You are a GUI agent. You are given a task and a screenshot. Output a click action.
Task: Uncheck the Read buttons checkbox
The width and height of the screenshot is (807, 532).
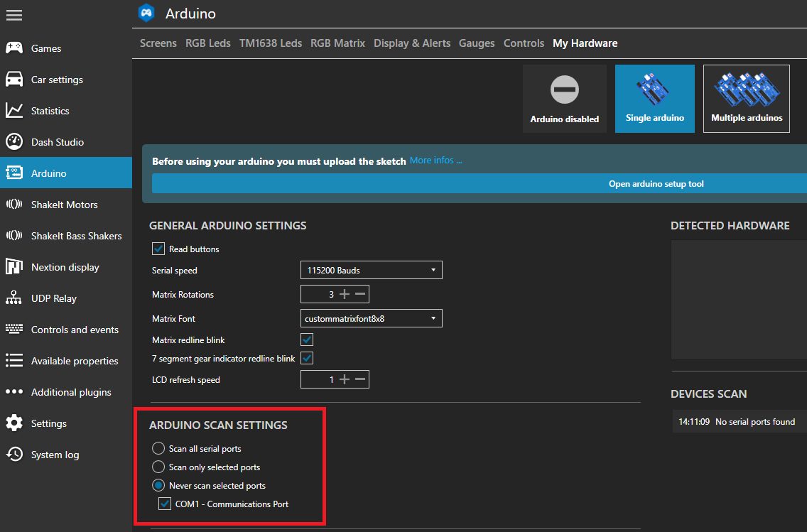click(x=158, y=249)
